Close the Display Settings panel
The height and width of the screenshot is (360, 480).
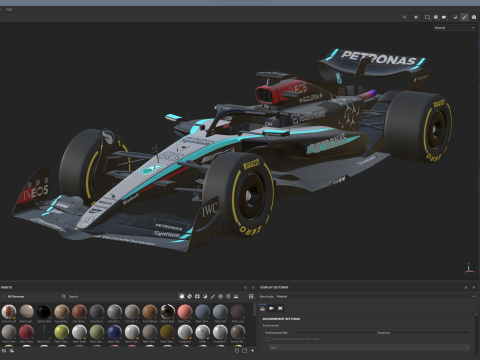click(474, 287)
